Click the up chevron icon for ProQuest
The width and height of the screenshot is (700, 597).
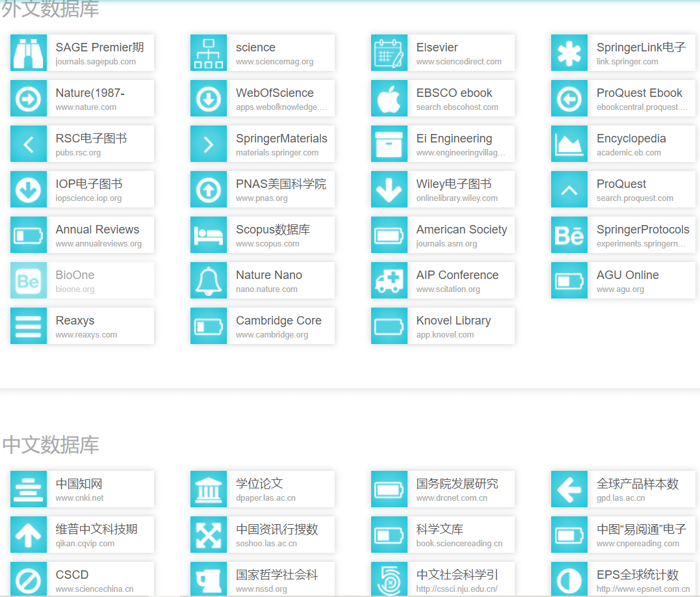pyautogui.click(x=569, y=189)
